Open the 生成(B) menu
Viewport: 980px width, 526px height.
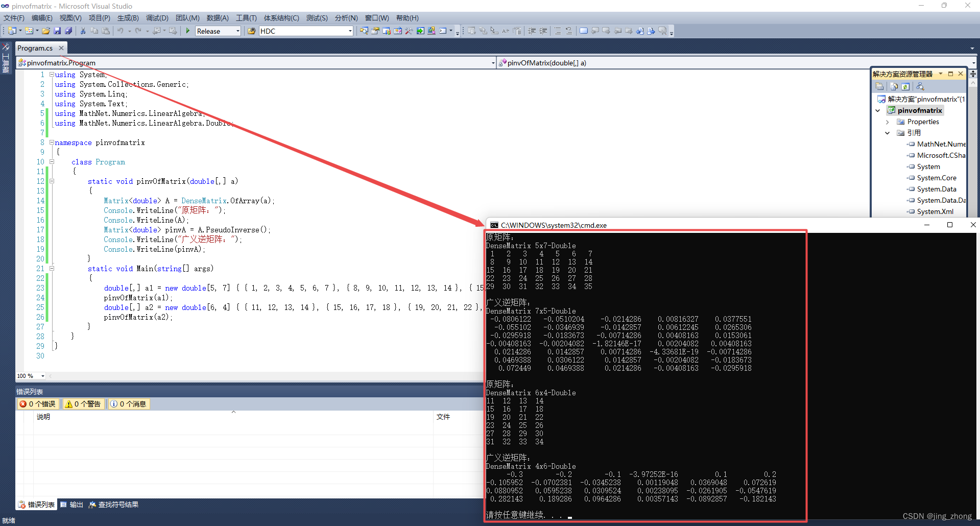click(x=128, y=18)
